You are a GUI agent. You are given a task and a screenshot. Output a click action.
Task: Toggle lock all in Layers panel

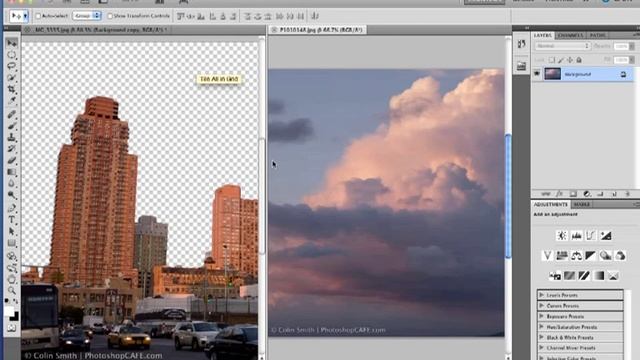[x=579, y=60]
